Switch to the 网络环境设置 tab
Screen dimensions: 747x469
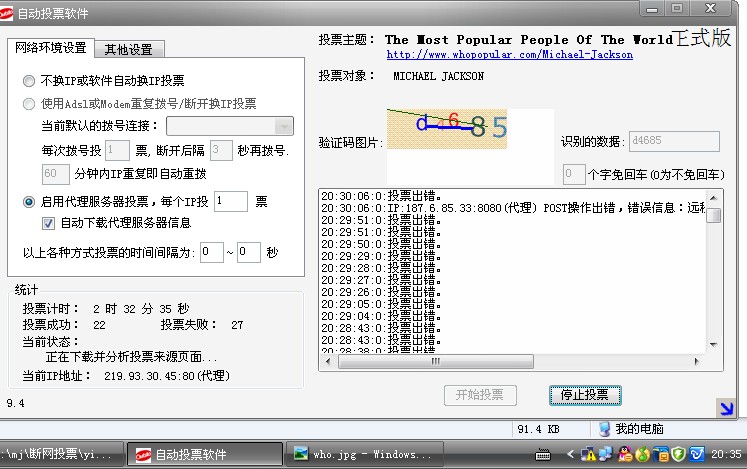point(51,48)
